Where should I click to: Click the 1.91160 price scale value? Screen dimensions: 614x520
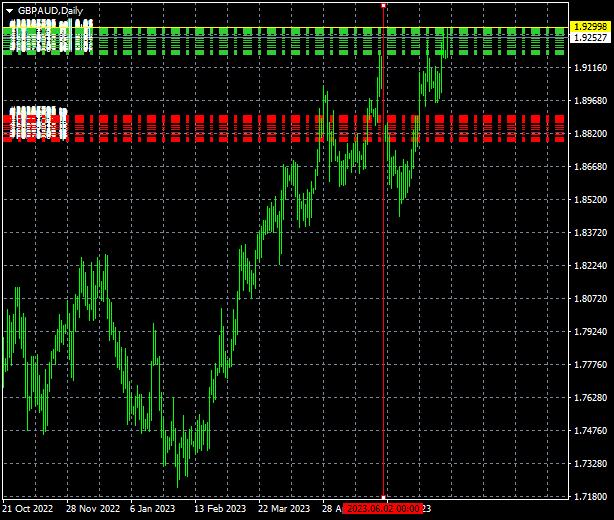coord(590,68)
